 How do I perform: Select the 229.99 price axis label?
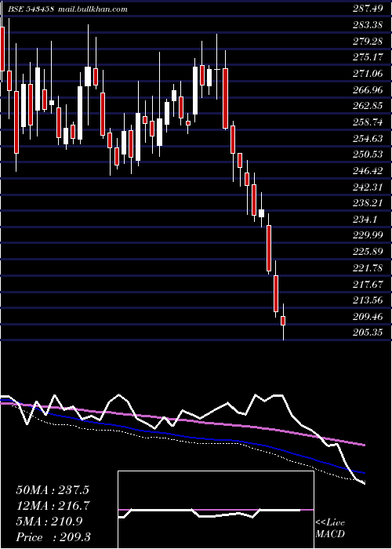coord(368,235)
